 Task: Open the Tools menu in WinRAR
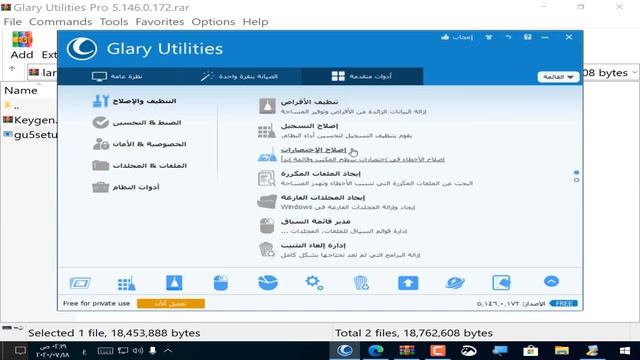click(x=114, y=22)
